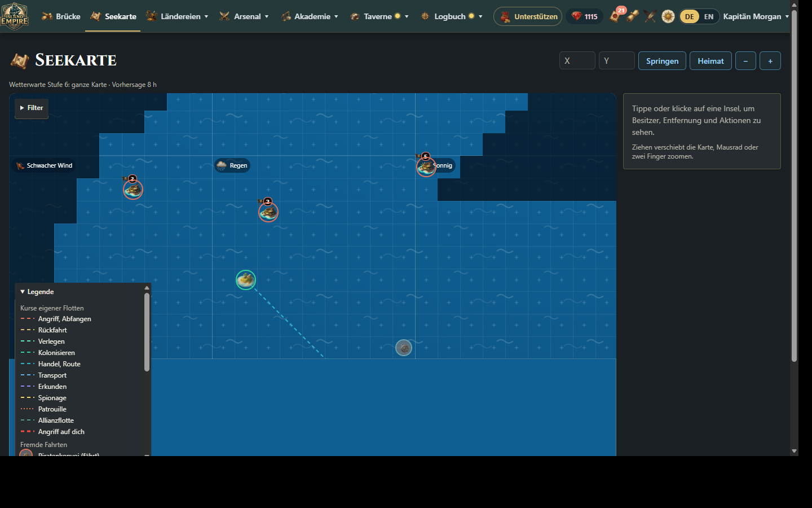Viewport: 812px width, 508px height.
Task: Open the Arsenal dropdown menu
Action: click(x=244, y=16)
